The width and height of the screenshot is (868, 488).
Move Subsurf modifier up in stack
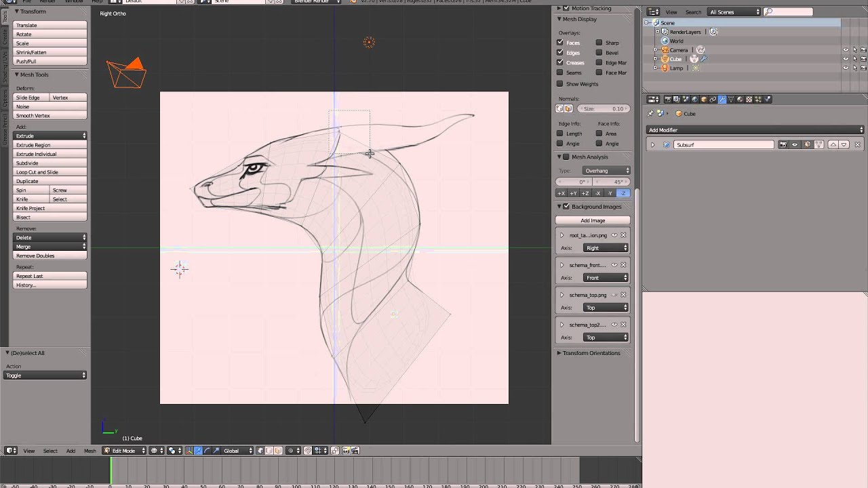point(833,144)
